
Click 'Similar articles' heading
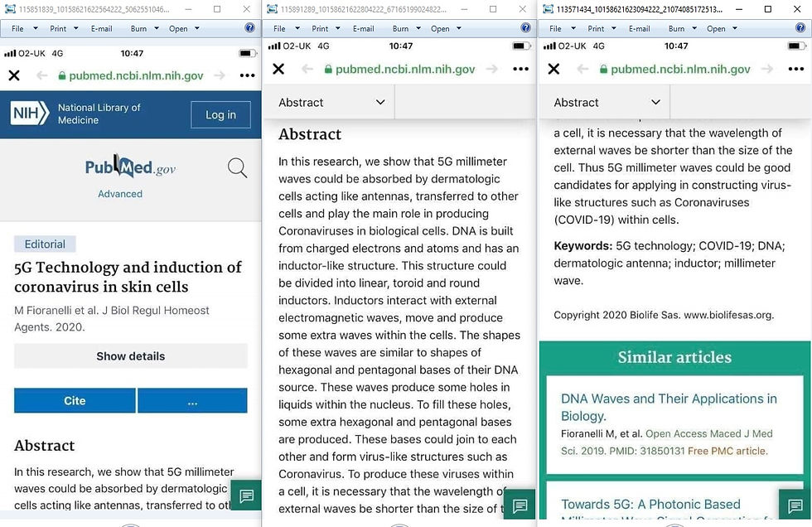674,357
